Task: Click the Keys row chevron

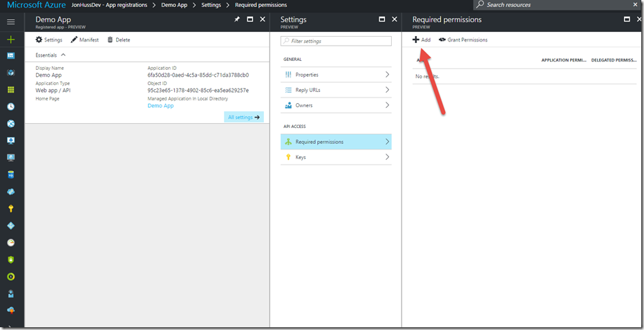Action: click(388, 157)
